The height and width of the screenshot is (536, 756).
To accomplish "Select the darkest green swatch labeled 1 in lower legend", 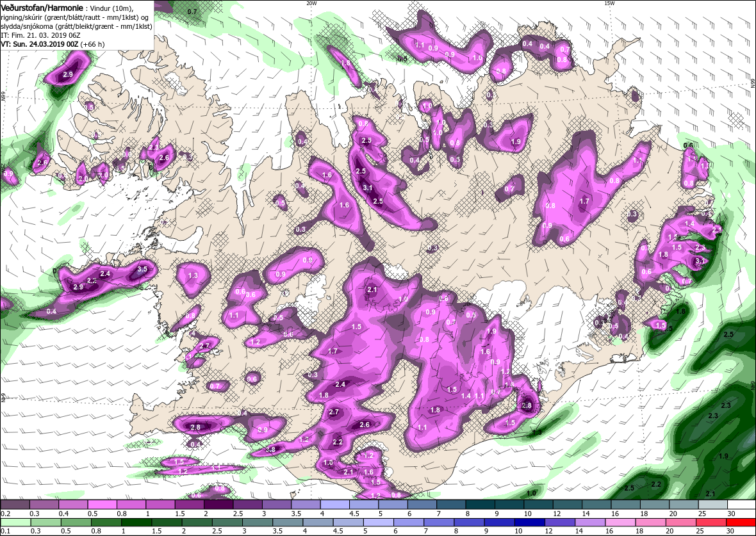I will [137, 523].
